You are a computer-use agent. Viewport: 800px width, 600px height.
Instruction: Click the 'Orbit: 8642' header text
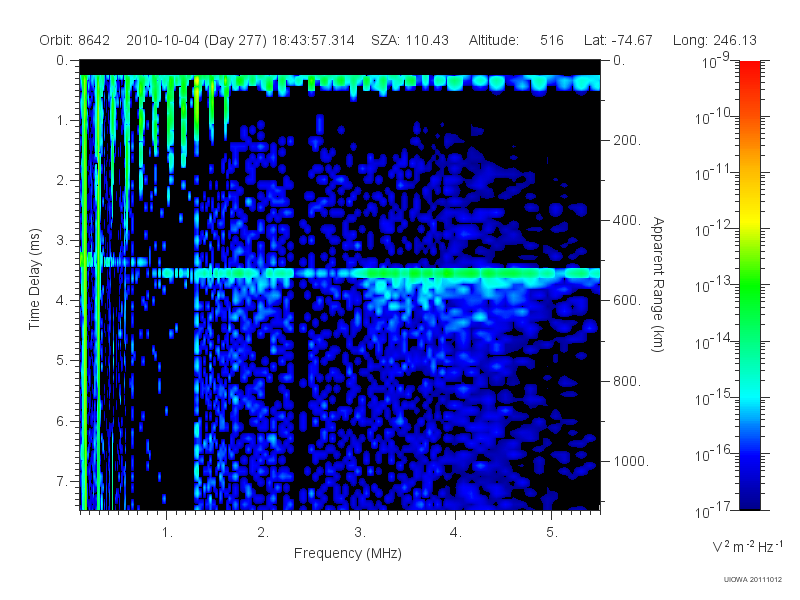pos(74,40)
